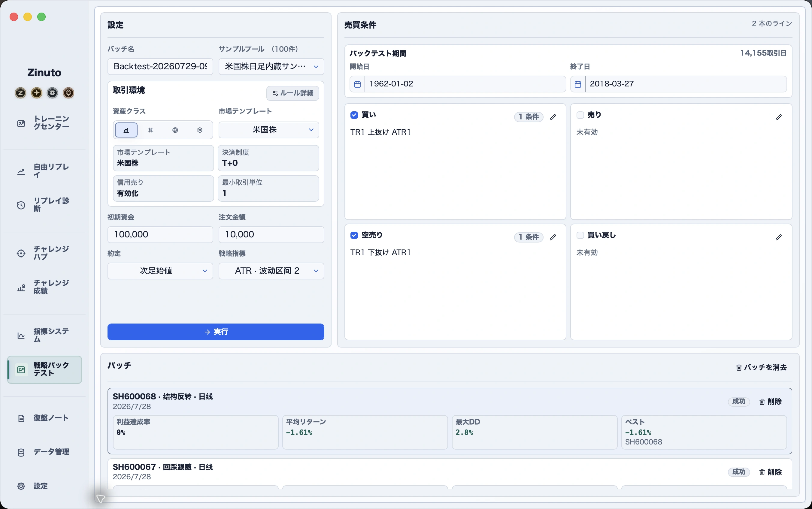The width and height of the screenshot is (812, 509).
Task: Select the globe asset class icon
Action: [175, 130]
